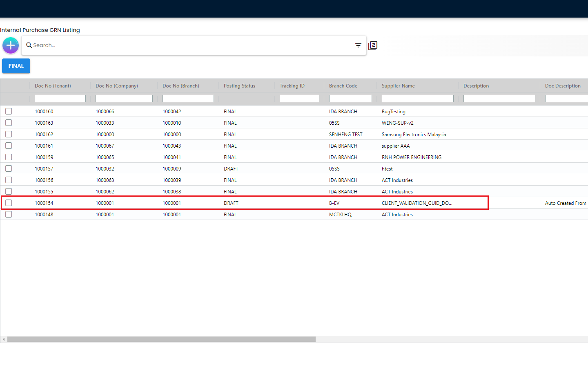Tick the checkbox for Doc No 1000160
The width and height of the screenshot is (588, 368).
tap(9, 111)
